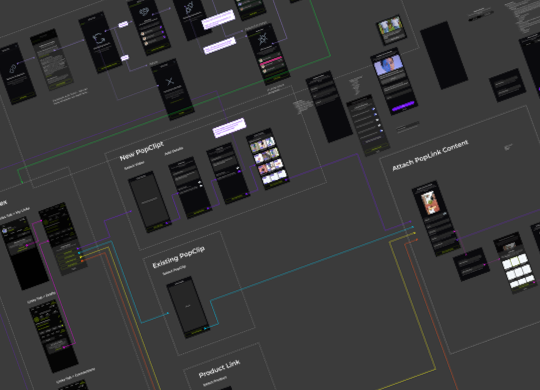Click the lavender sticky note above New PopClip

tap(229, 128)
